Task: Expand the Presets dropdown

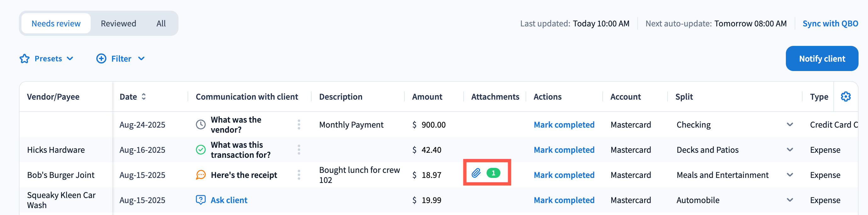Action: coord(70,58)
